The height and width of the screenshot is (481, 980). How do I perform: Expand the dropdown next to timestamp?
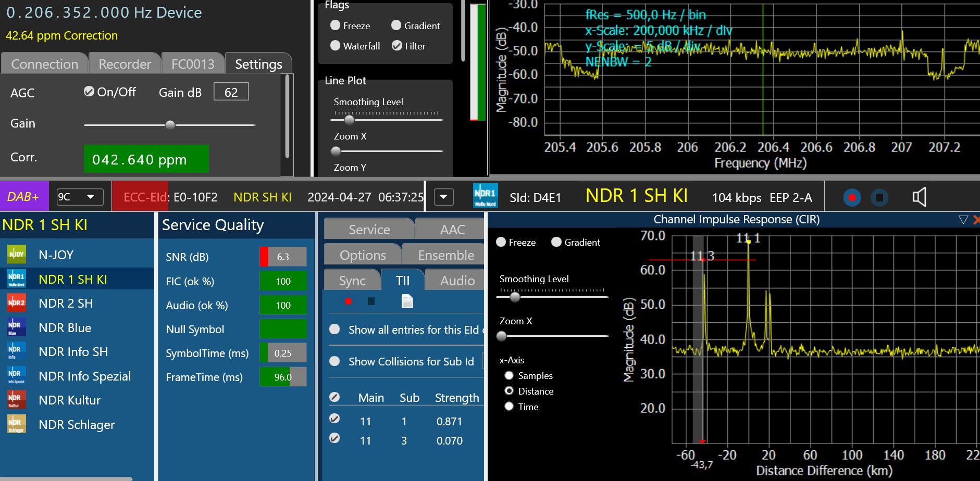(x=443, y=197)
